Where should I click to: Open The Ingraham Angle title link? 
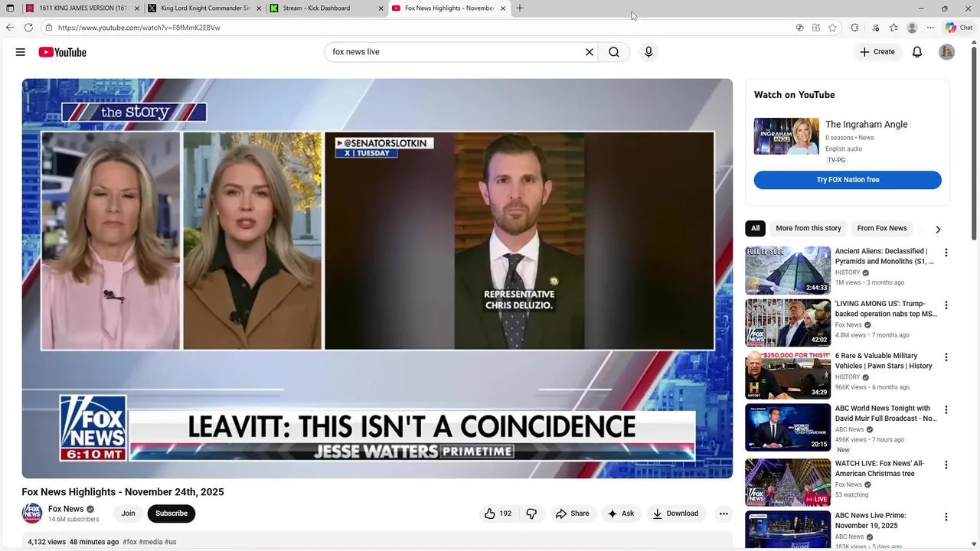(x=867, y=124)
